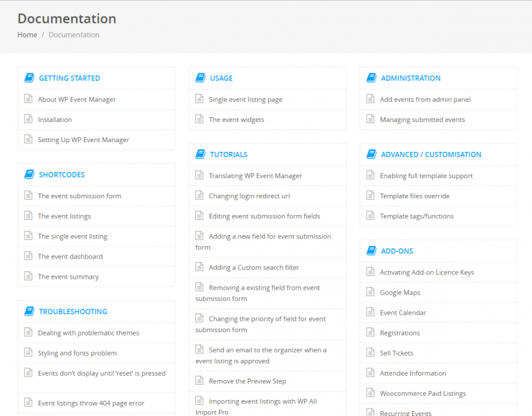Click the book icon beside Shortcodes
532x416 pixels.
point(30,174)
